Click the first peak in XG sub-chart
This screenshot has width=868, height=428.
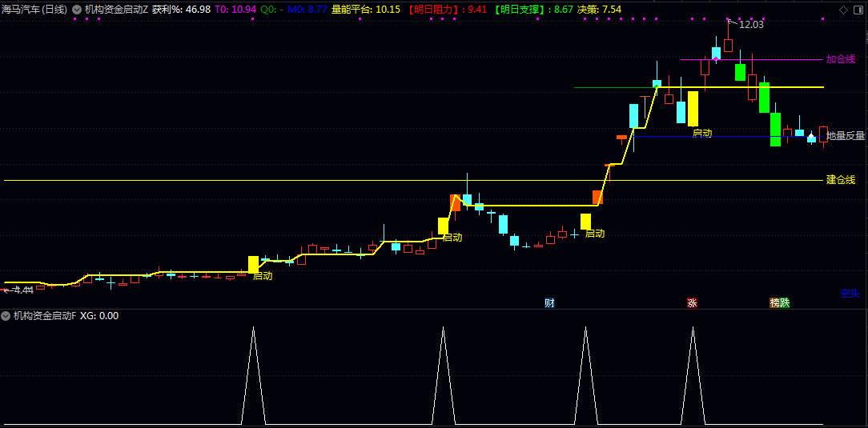pos(254,328)
